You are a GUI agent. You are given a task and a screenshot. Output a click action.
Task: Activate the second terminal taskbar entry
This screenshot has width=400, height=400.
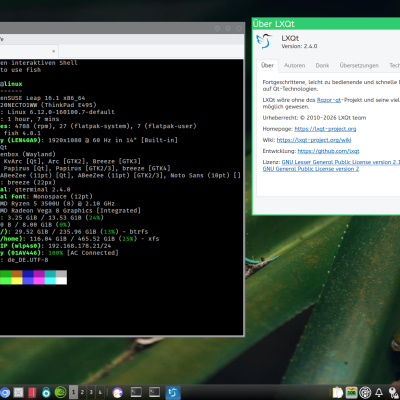[x=154, y=392]
